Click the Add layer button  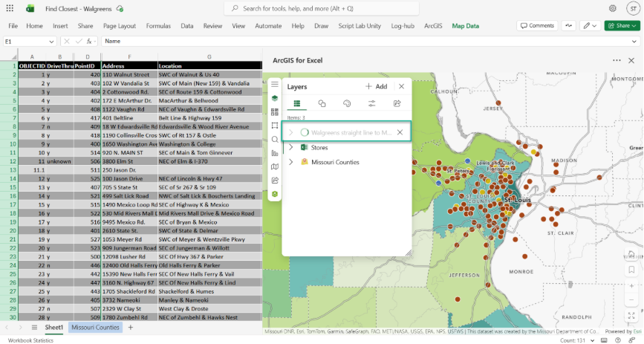click(x=376, y=86)
